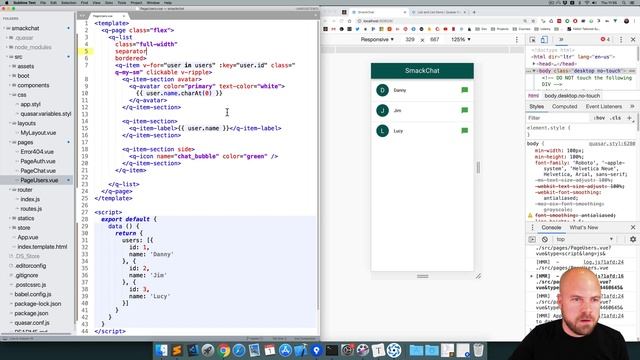Open device toolbar more options menu
Viewport: 640px width, 360px height.
pos(517,40)
